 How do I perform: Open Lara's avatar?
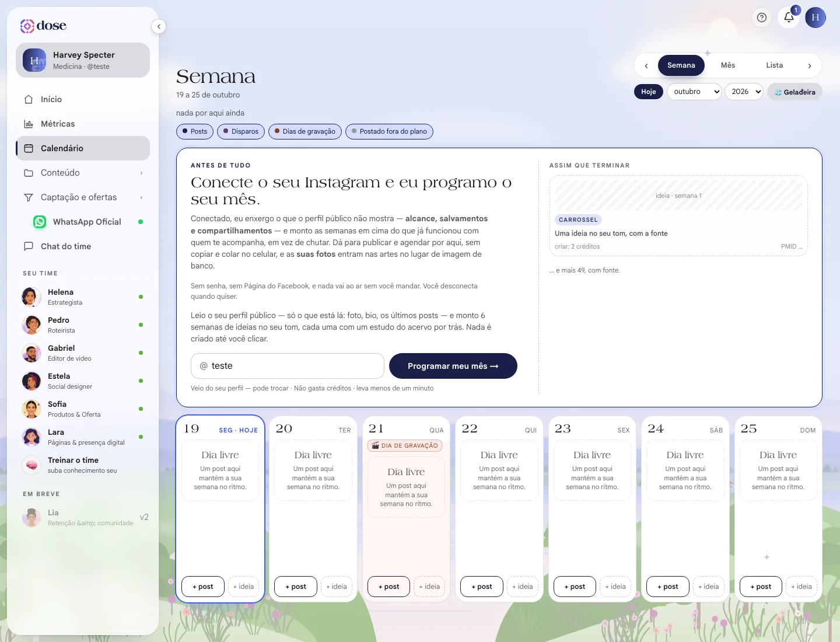32,437
